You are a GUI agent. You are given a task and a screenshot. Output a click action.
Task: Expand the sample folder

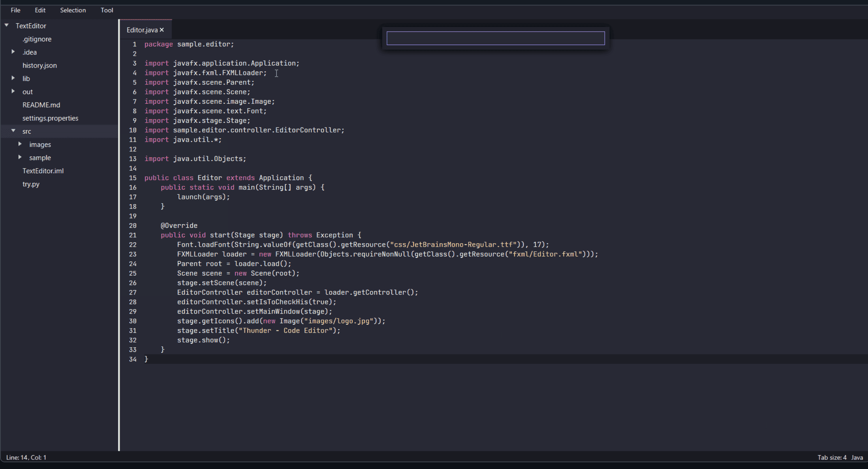coord(20,157)
